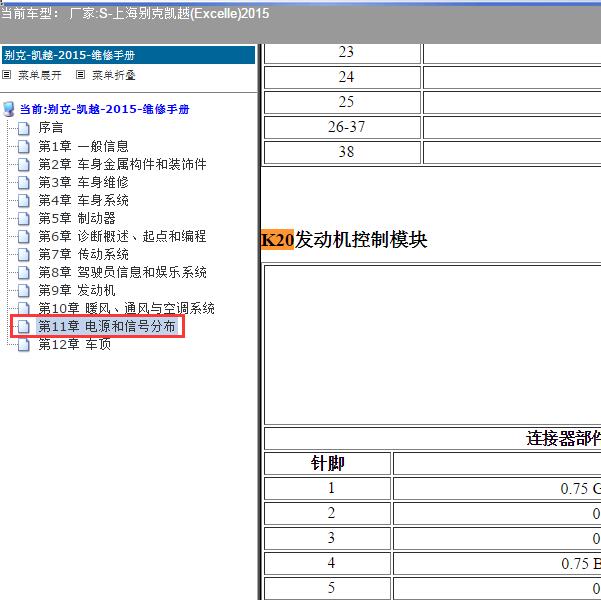Click pin number 5 in K20 table

328,588
